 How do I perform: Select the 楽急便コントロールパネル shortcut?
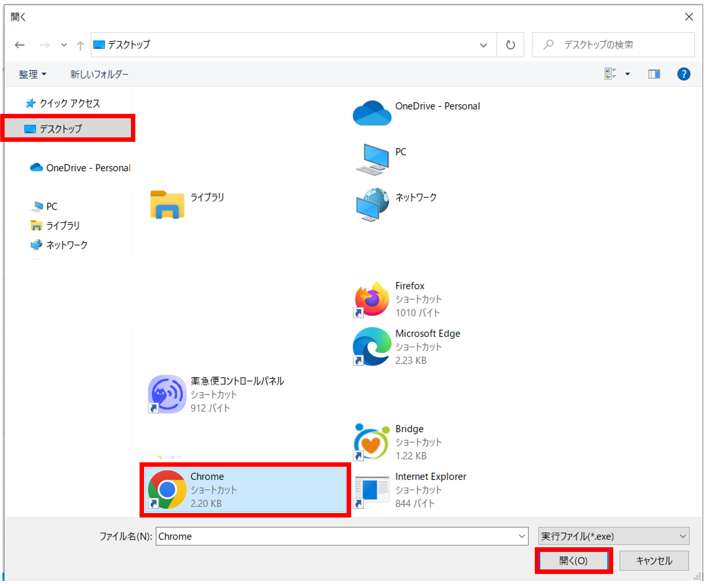coord(166,394)
